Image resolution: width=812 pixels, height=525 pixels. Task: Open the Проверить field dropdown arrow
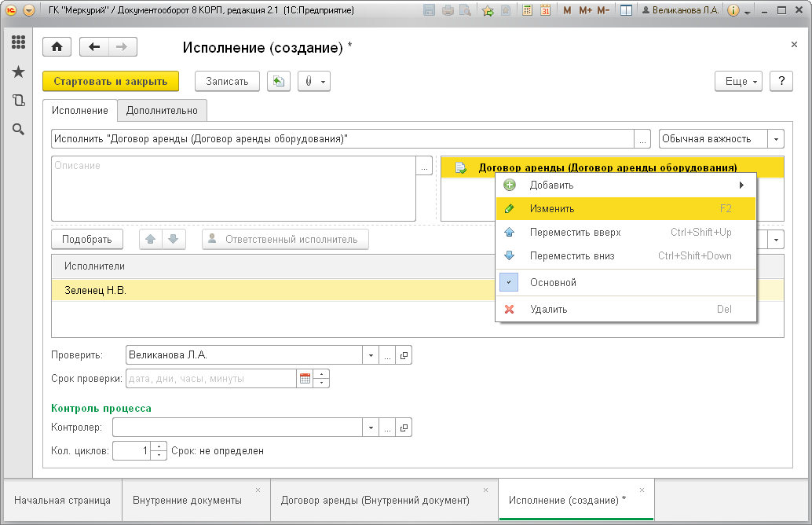(x=371, y=355)
